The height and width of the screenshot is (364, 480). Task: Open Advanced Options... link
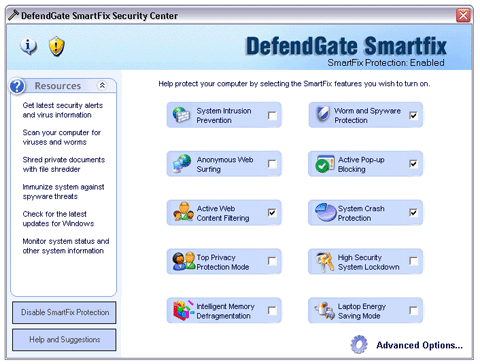[419, 345]
